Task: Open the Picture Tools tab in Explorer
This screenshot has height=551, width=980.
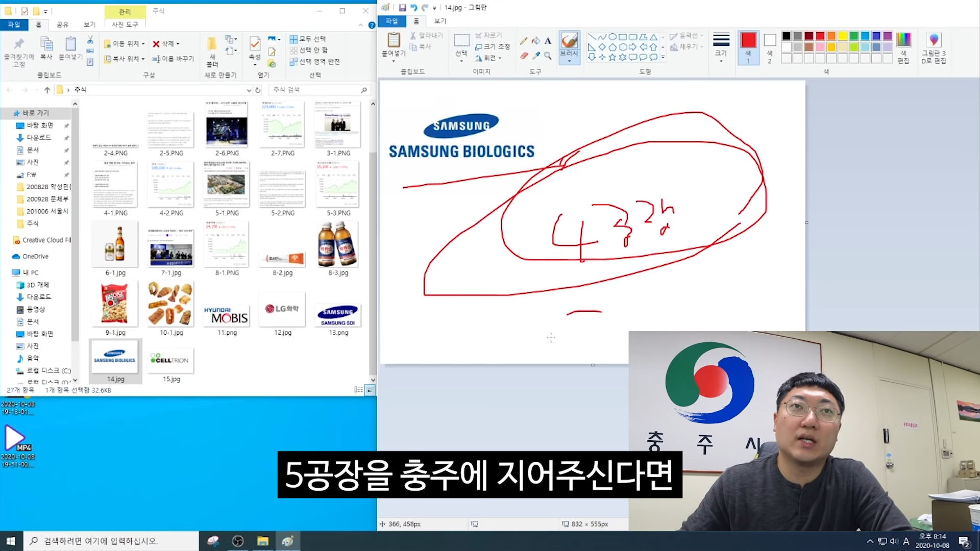Action: tap(125, 24)
